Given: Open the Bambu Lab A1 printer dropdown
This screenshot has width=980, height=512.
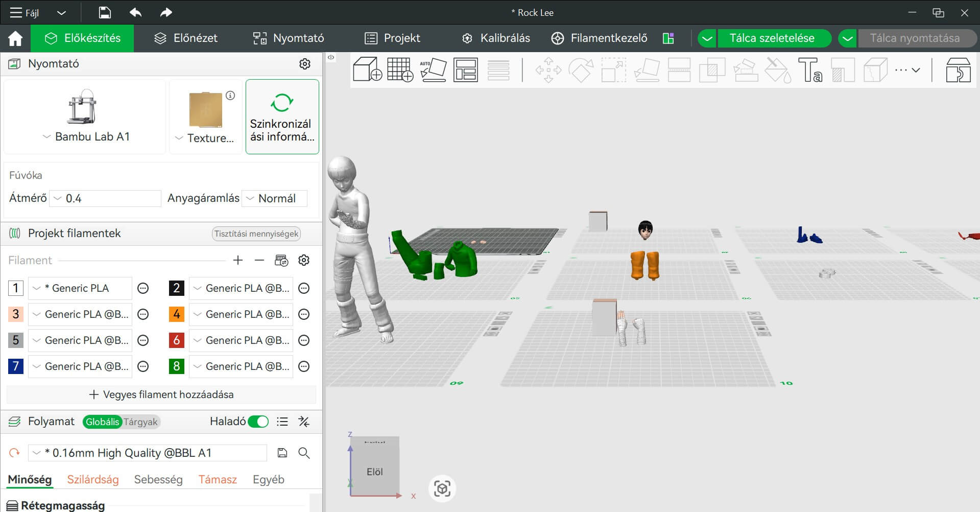Looking at the screenshot, I should click(85, 137).
